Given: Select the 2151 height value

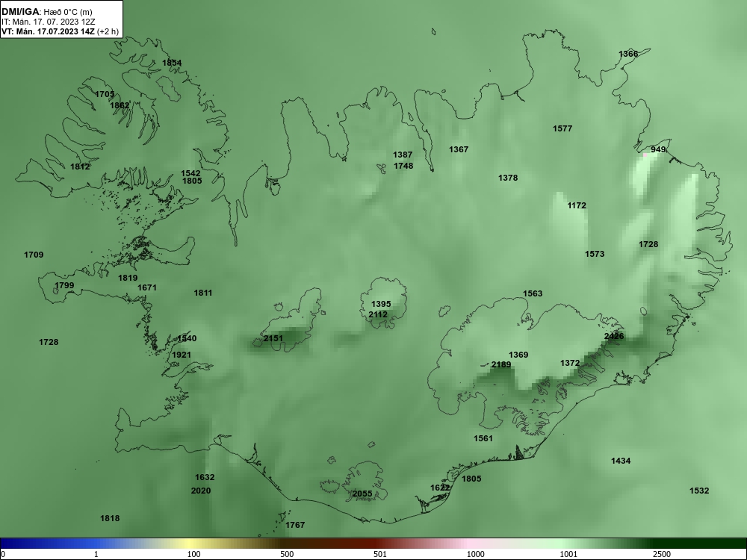Looking at the screenshot, I should click(x=273, y=338).
